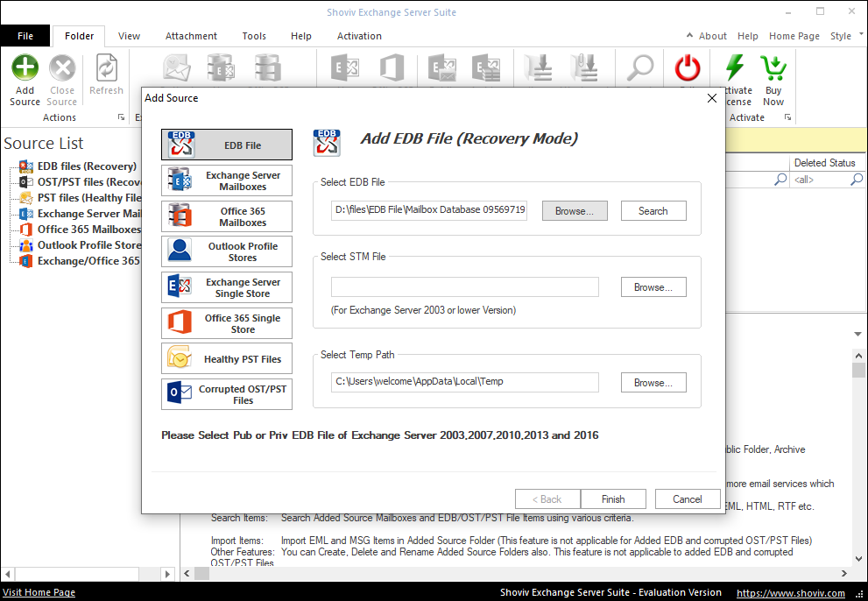Close the Add Source dialog with X

pos(712,98)
